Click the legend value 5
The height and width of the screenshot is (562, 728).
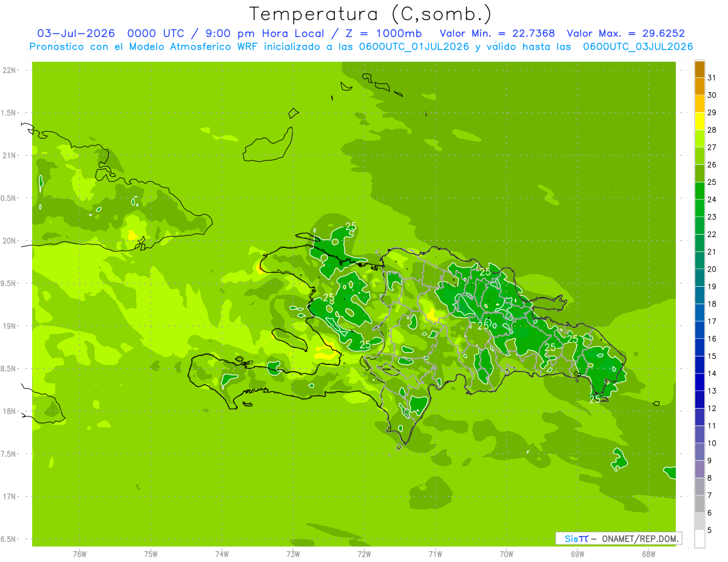tap(710, 530)
